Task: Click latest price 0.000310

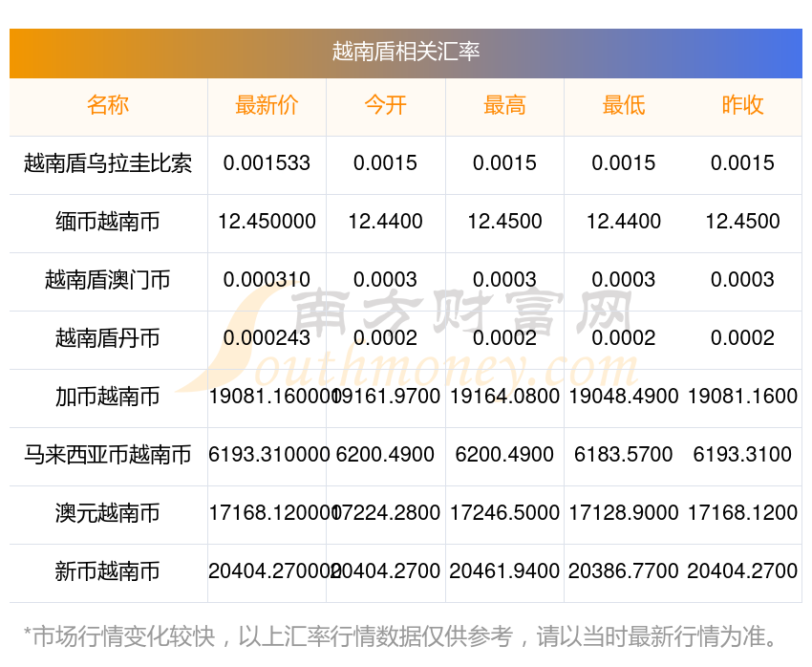Action: pyautogui.click(x=267, y=280)
